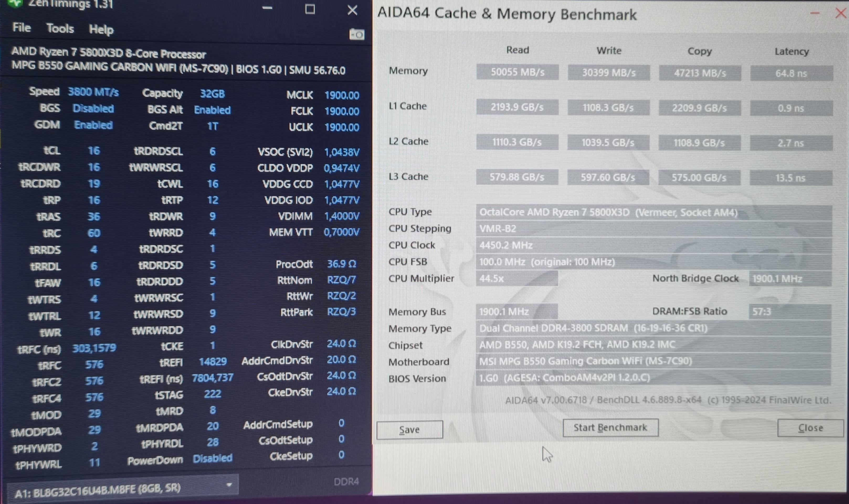Screen dimensions: 849x504
Task: Select the Memory Read value 50055 MB/s
Action: point(517,72)
